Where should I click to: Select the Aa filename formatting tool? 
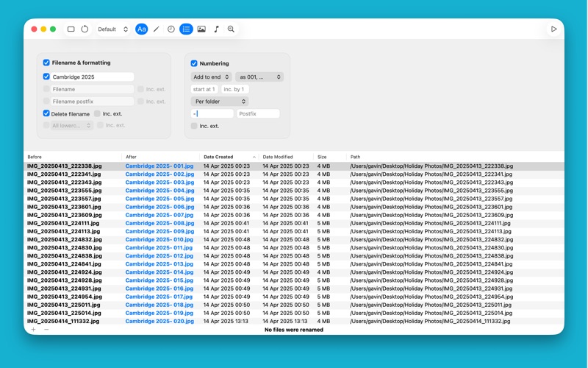tap(141, 29)
